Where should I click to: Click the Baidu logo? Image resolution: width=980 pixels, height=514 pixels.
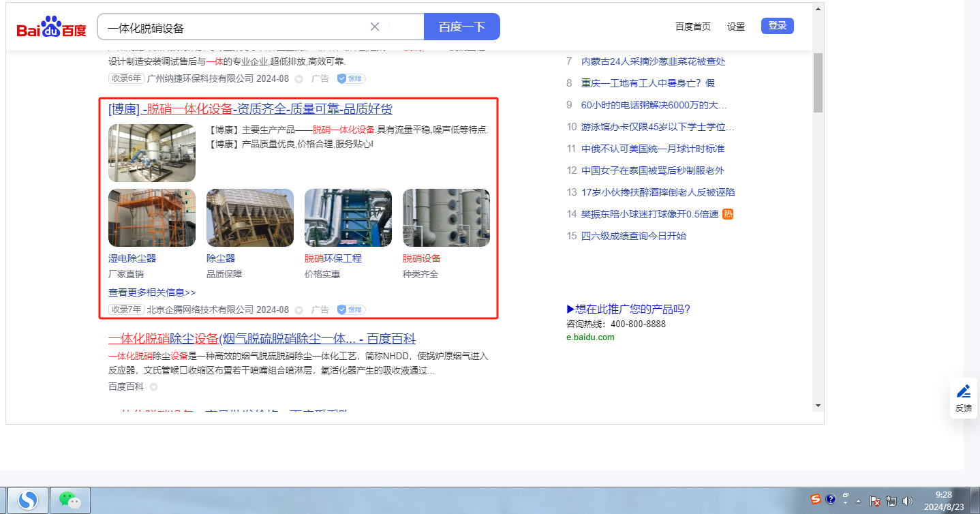pos(52,28)
